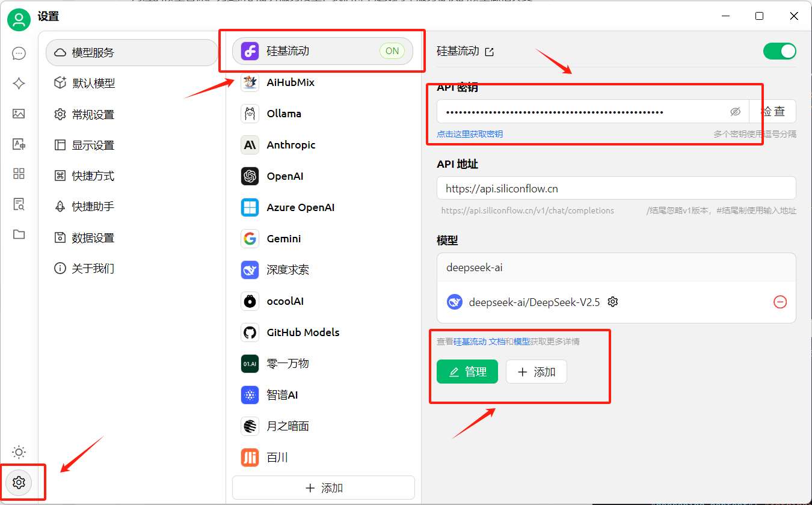Open the translate sidebar icon
The height and width of the screenshot is (505, 812).
click(19, 144)
